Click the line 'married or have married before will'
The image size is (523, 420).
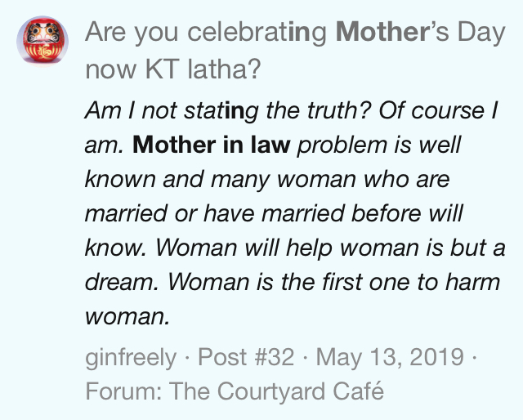(274, 212)
